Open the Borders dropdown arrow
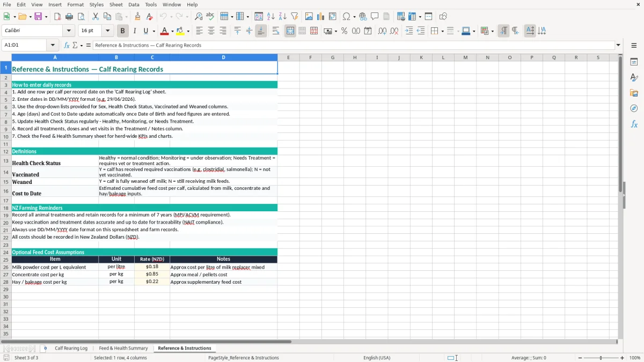This screenshot has width=644, height=362. point(442,31)
